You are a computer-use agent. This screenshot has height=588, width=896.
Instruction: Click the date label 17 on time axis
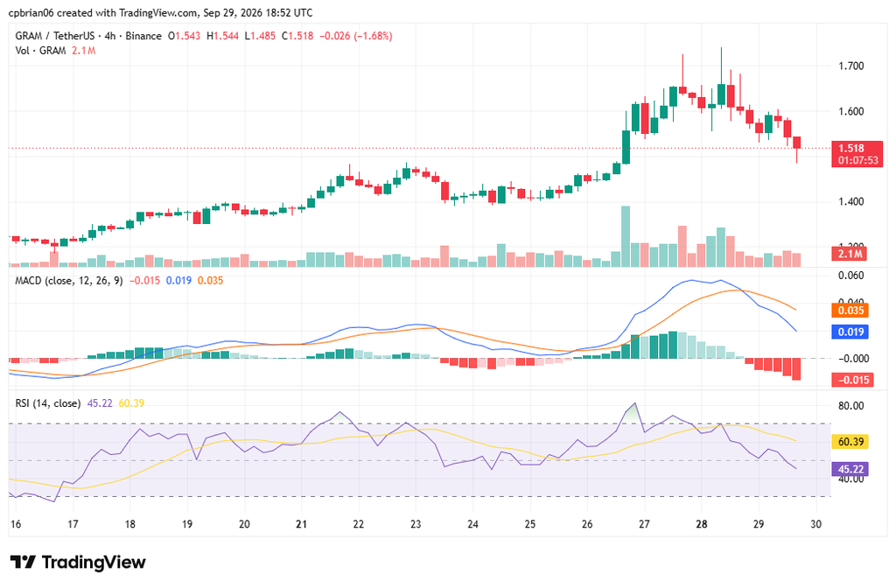pyautogui.click(x=73, y=525)
